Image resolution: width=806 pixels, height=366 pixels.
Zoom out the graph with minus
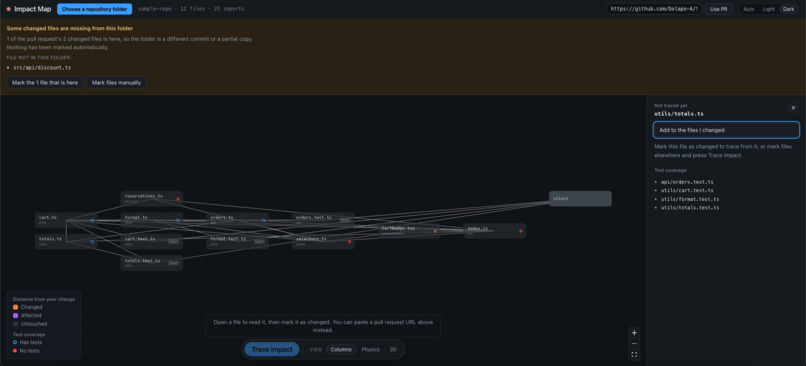634,343
